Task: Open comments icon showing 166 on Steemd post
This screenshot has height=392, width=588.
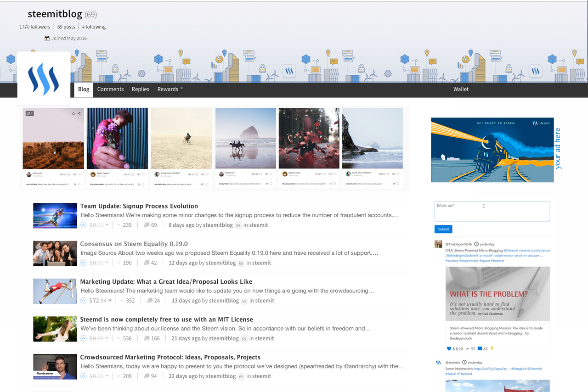Action: tap(147, 338)
